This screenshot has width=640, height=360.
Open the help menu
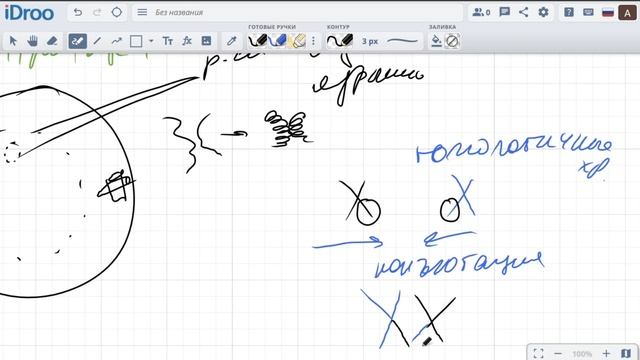(x=569, y=12)
